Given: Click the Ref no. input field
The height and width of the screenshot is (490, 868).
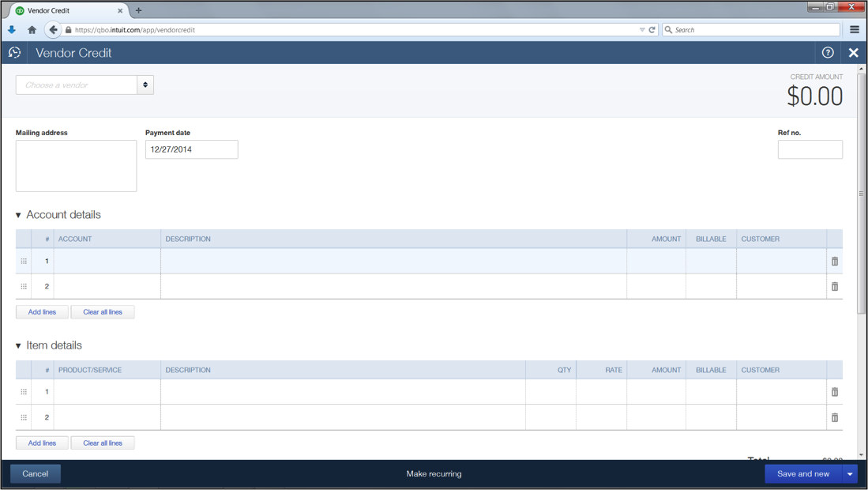Looking at the screenshot, I should [x=810, y=149].
